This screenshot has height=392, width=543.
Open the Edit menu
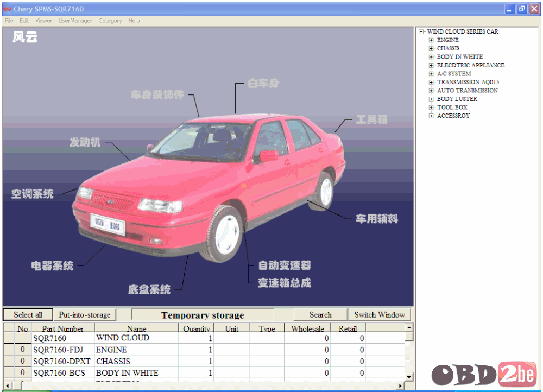[x=24, y=21]
